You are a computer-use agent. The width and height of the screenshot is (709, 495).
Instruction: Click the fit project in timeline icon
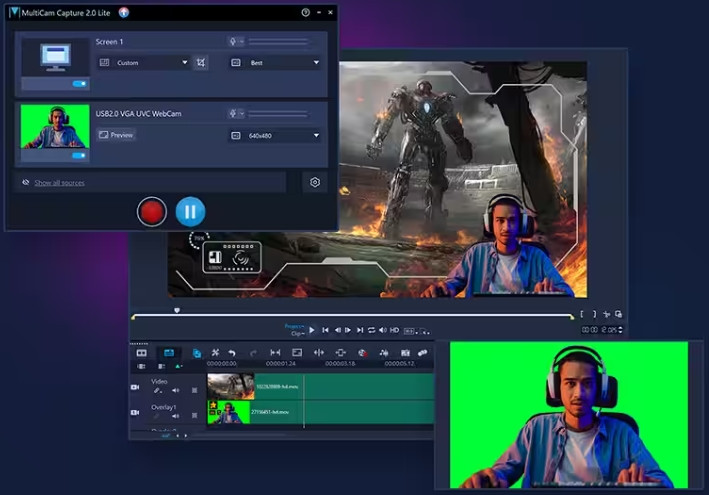(x=275, y=353)
